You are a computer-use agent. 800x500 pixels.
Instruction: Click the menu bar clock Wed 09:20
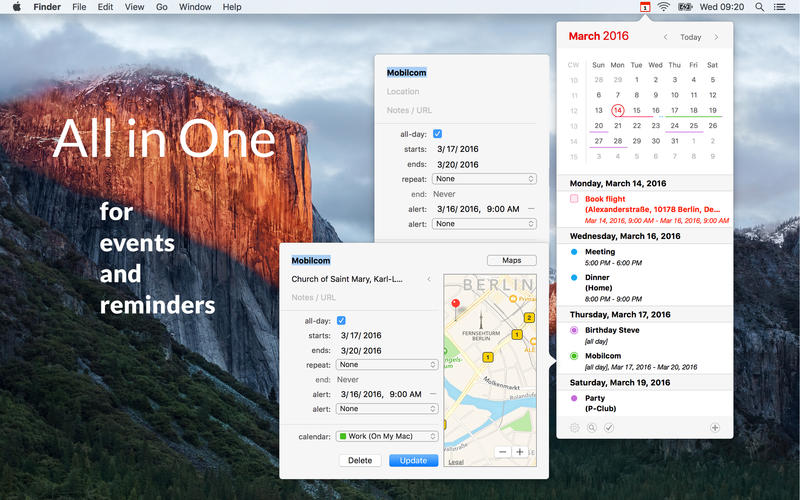pyautogui.click(x=721, y=7)
